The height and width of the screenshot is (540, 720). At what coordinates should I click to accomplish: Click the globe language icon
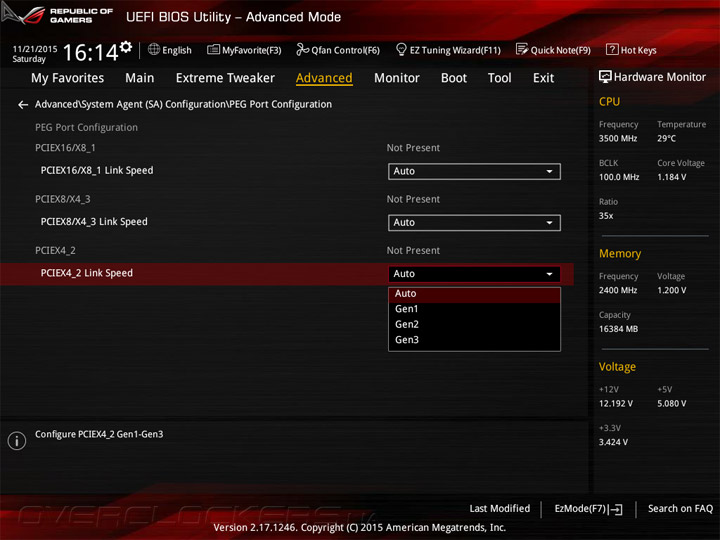154,50
